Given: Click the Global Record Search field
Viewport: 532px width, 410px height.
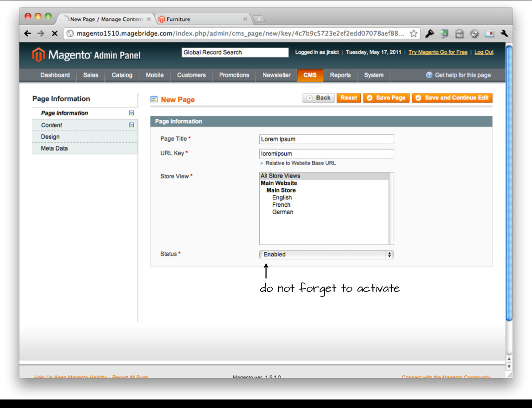Looking at the screenshot, I should point(235,53).
